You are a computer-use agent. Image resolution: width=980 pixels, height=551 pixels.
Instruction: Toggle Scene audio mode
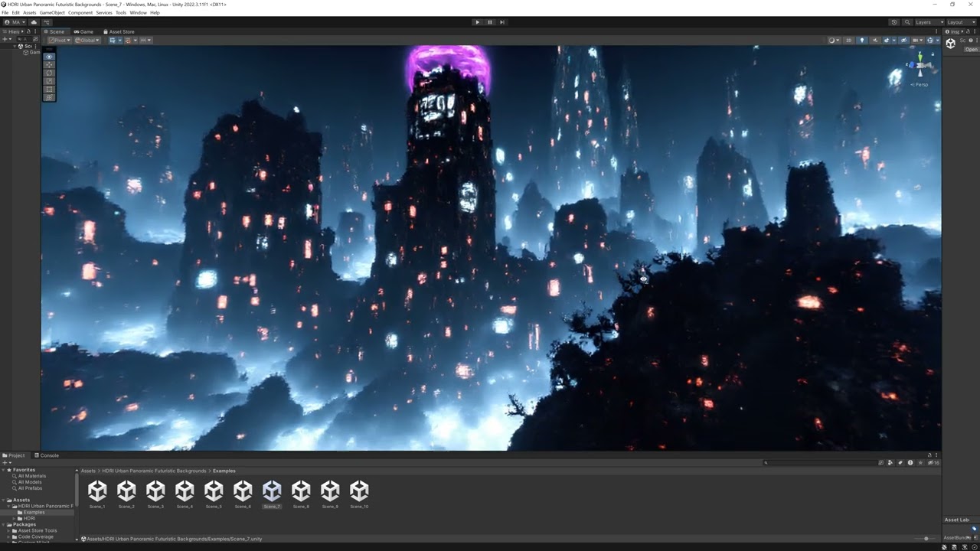coord(875,40)
